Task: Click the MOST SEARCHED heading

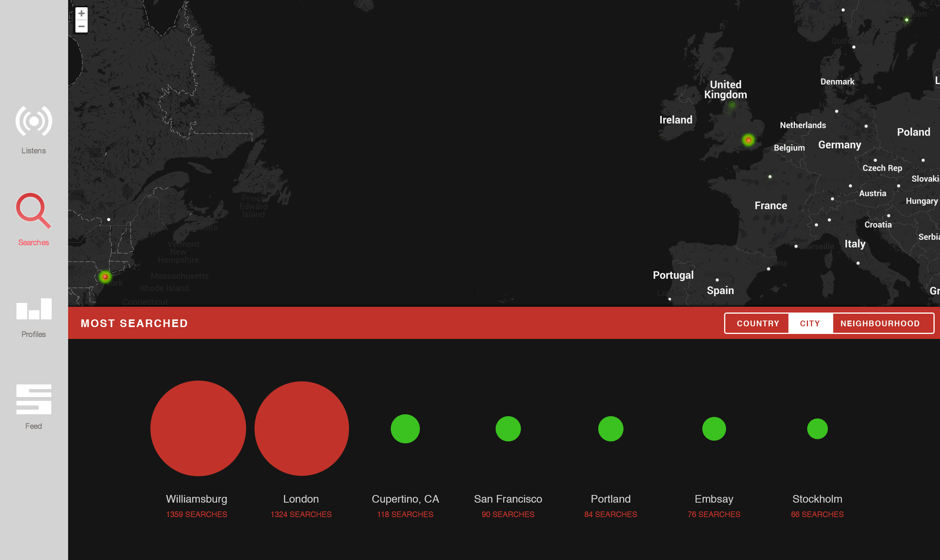Action: (x=134, y=324)
